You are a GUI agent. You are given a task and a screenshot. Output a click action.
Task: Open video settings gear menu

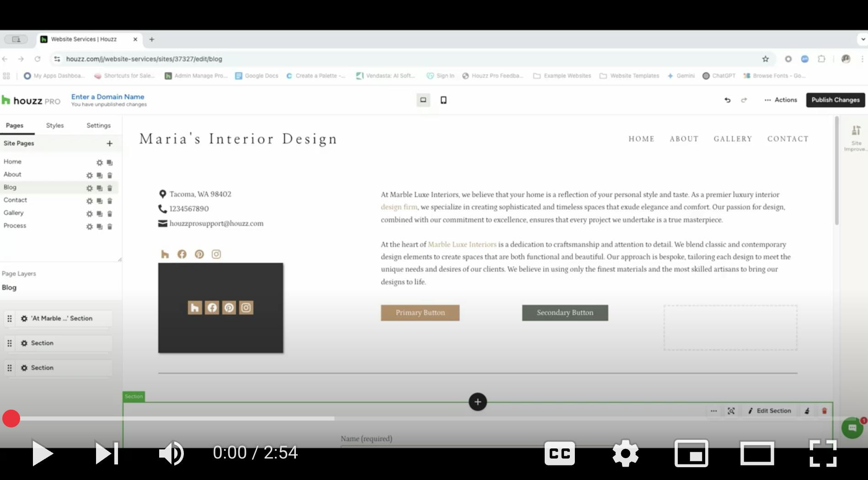pyautogui.click(x=625, y=453)
